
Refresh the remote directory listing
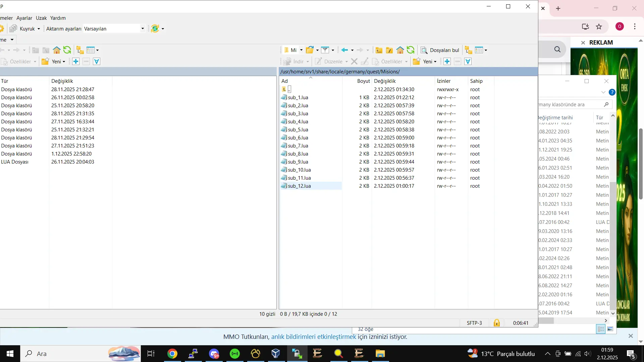tap(411, 50)
